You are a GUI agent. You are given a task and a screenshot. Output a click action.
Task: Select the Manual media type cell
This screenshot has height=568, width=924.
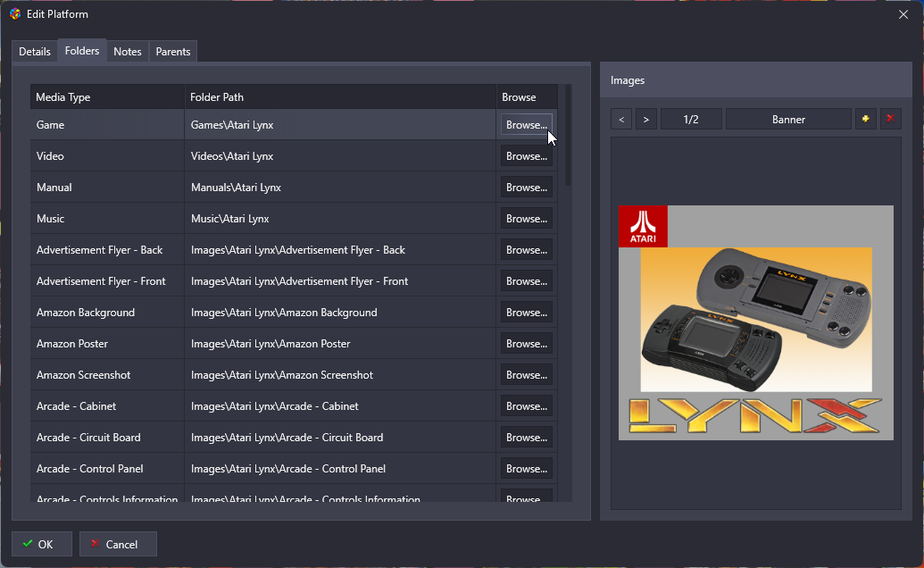point(107,188)
